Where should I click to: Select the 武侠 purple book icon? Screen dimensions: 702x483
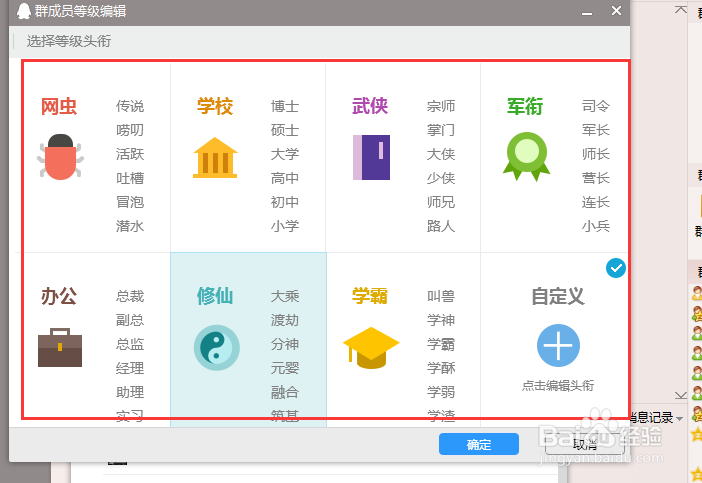pyautogui.click(x=371, y=157)
